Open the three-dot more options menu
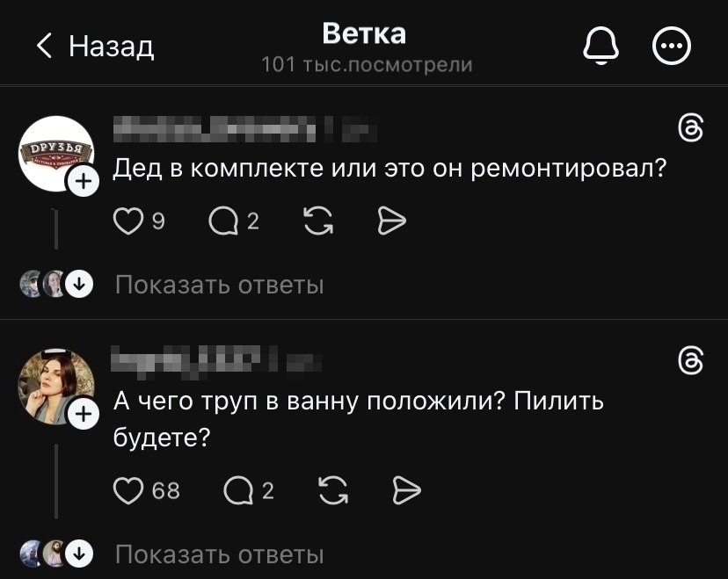This screenshot has width=728, height=579. coord(672,46)
